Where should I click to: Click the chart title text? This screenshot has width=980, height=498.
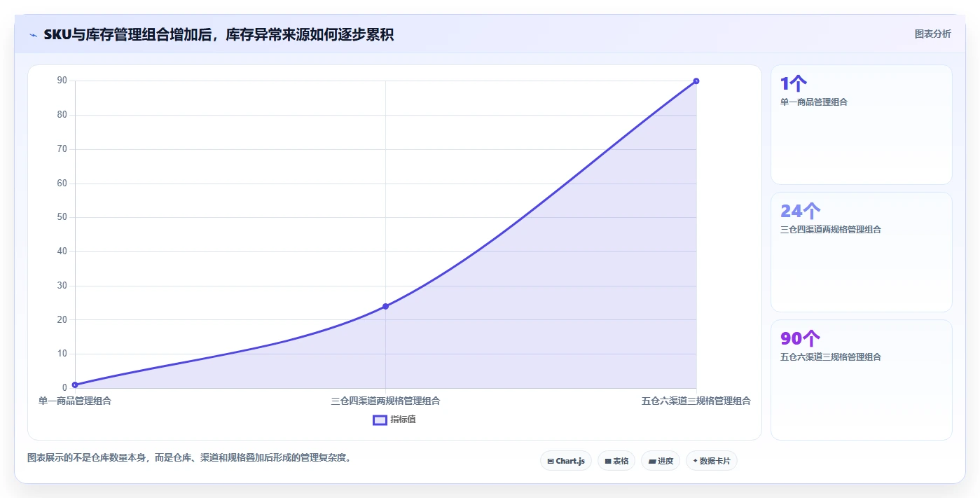tap(219, 34)
